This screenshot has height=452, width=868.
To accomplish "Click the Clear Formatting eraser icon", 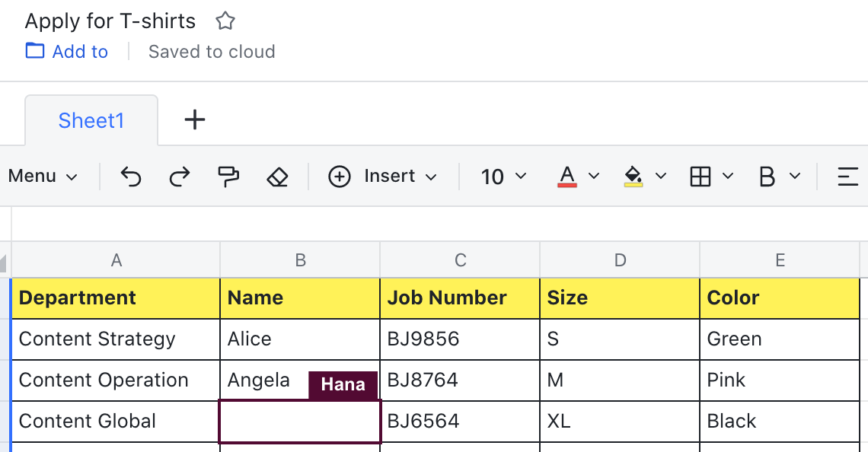I will tap(277, 176).
